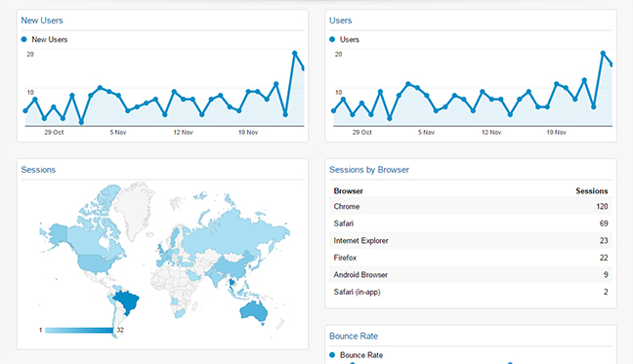
Task: Click Australia on the sessions map
Action: point(254,311)
